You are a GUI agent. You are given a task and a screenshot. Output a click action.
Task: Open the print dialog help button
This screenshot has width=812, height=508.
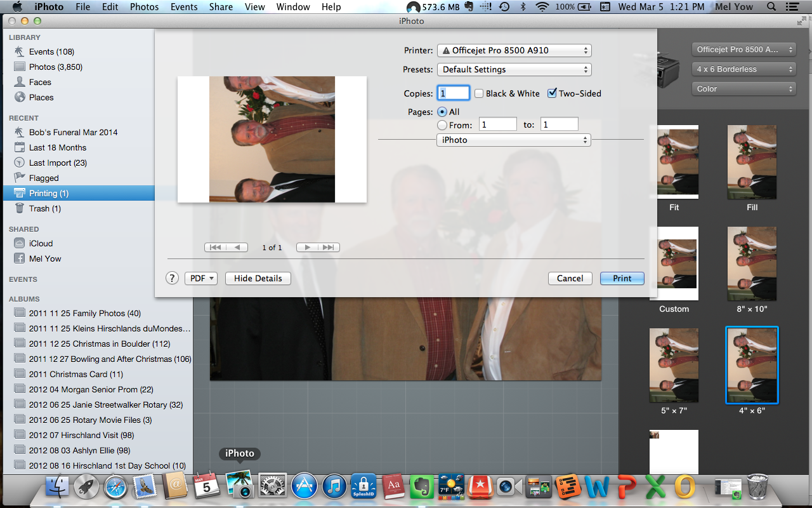click(x=172, y=278)
